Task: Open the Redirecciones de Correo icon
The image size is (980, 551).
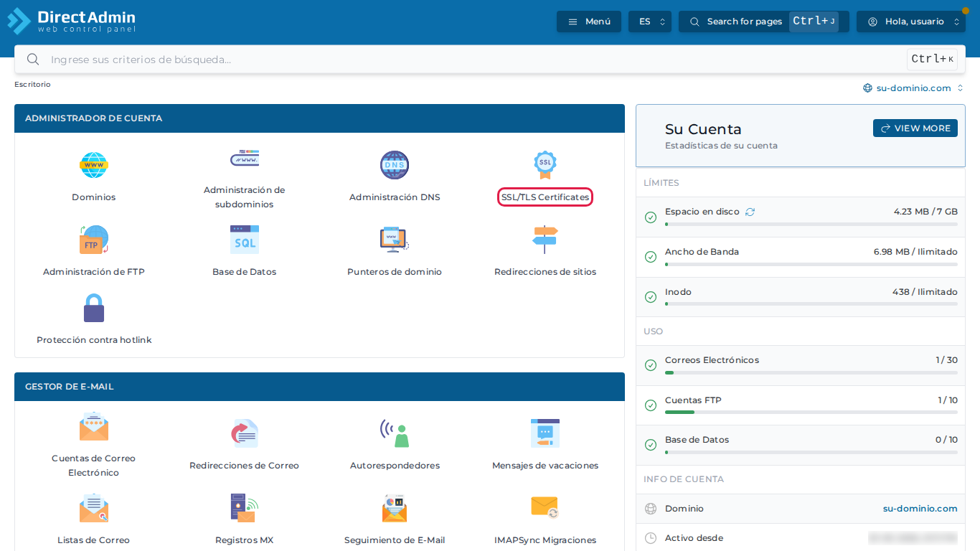Action: (244, 433)
